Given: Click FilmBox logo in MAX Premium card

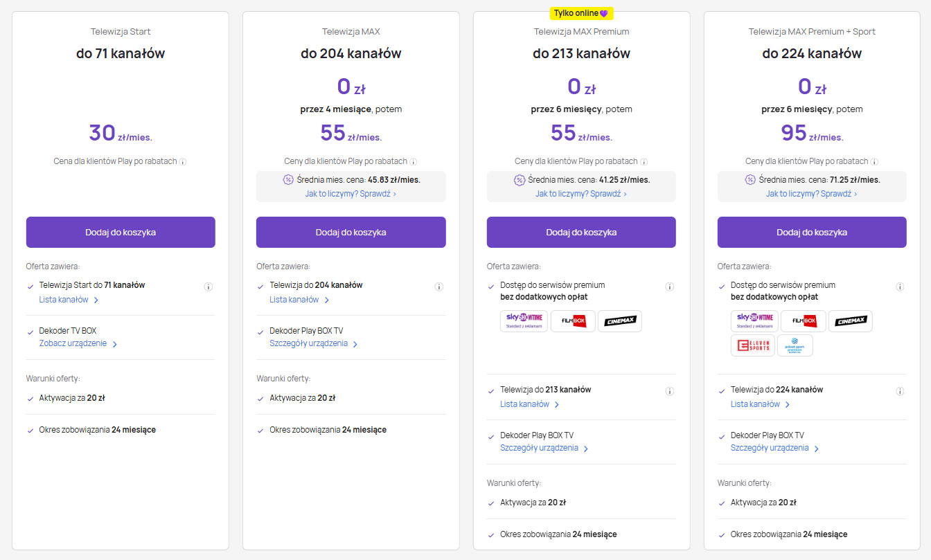Looking at the screenshot, I should click(573, 321).
